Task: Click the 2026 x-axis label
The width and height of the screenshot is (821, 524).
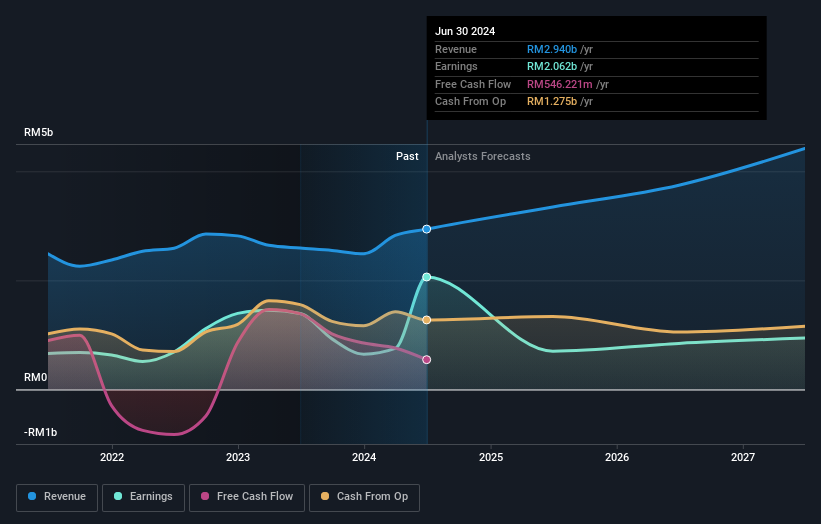Action: coord(617,458)
